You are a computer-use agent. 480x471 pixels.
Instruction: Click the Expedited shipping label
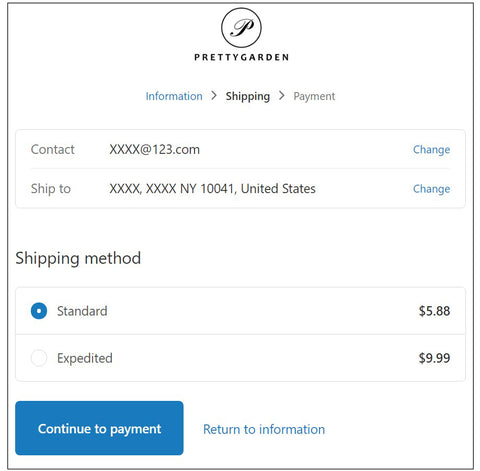(x=85, y=358)
